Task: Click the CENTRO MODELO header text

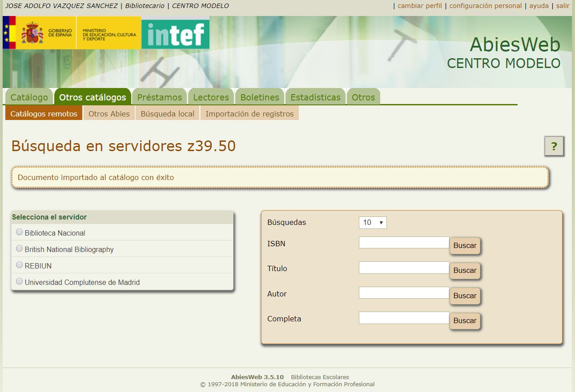Action: [x=503, y=63]
